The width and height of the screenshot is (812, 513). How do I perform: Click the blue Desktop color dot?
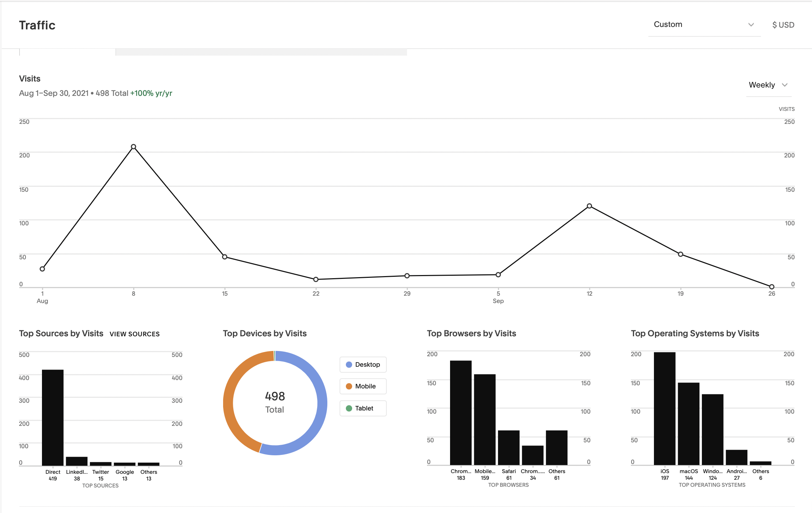[349, 365]
